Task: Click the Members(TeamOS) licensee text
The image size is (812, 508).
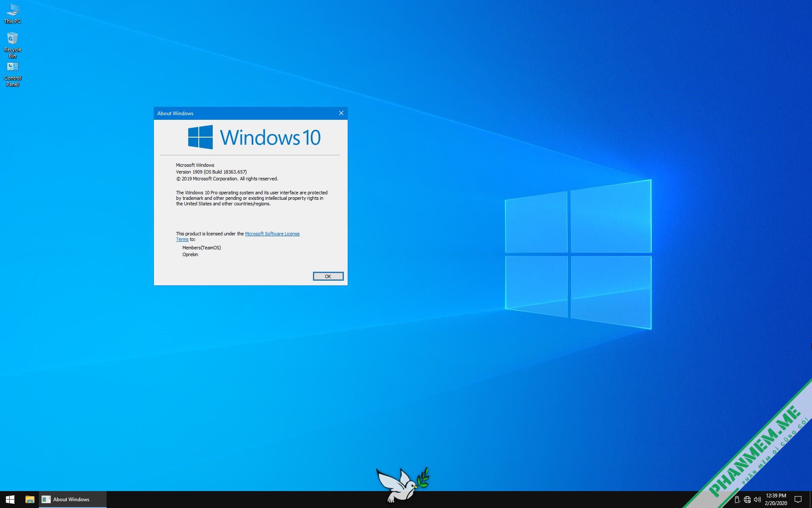Action: pos(201,248)
